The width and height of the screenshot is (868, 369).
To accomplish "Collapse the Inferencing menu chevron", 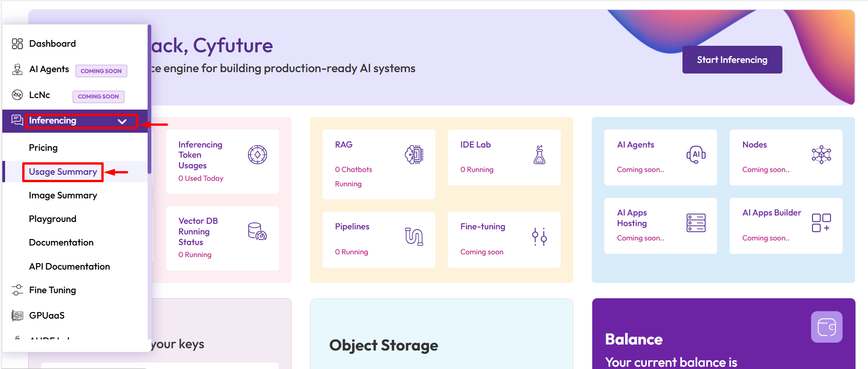I will [122, 121].
